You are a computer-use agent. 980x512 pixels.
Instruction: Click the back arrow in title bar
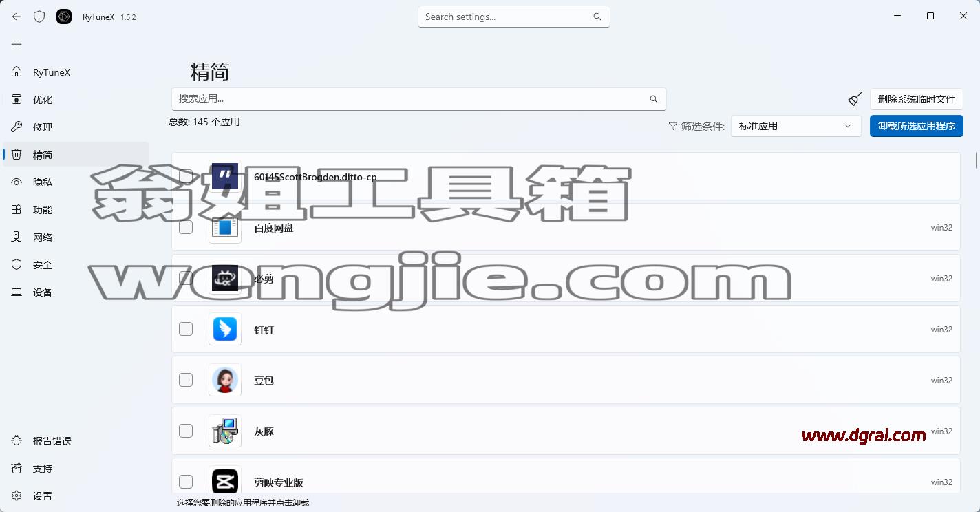[x=17, y=17]
